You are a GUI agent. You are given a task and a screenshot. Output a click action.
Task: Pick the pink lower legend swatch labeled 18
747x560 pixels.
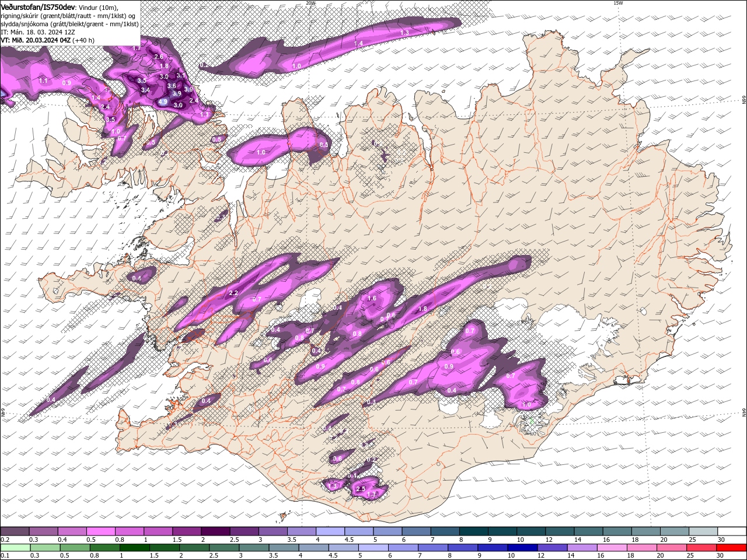642,548
